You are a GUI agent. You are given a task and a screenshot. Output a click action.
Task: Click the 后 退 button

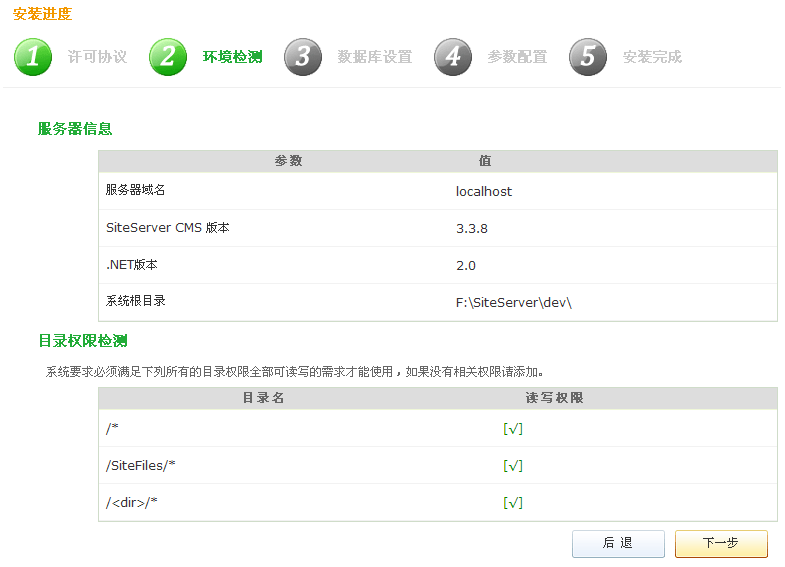618,543
